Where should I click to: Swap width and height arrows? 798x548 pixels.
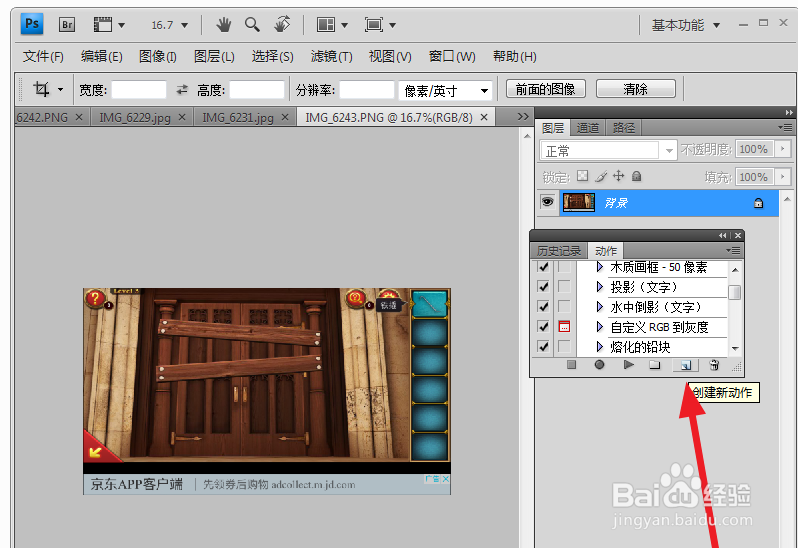[x=182, y=90]
